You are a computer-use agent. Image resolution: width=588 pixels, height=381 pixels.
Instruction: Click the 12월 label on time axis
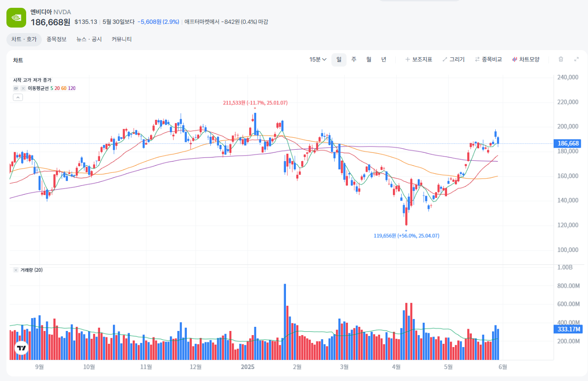tap(196, 367)
